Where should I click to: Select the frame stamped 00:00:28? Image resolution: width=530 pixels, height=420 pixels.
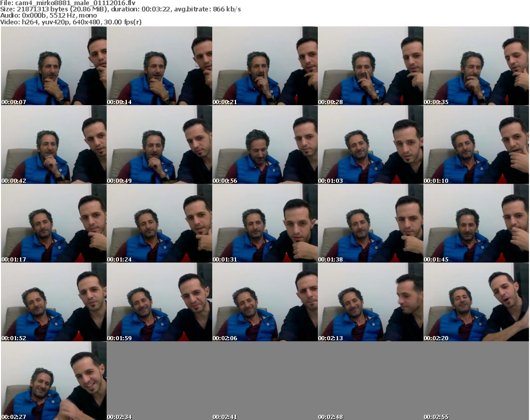[x=371, y=66]
